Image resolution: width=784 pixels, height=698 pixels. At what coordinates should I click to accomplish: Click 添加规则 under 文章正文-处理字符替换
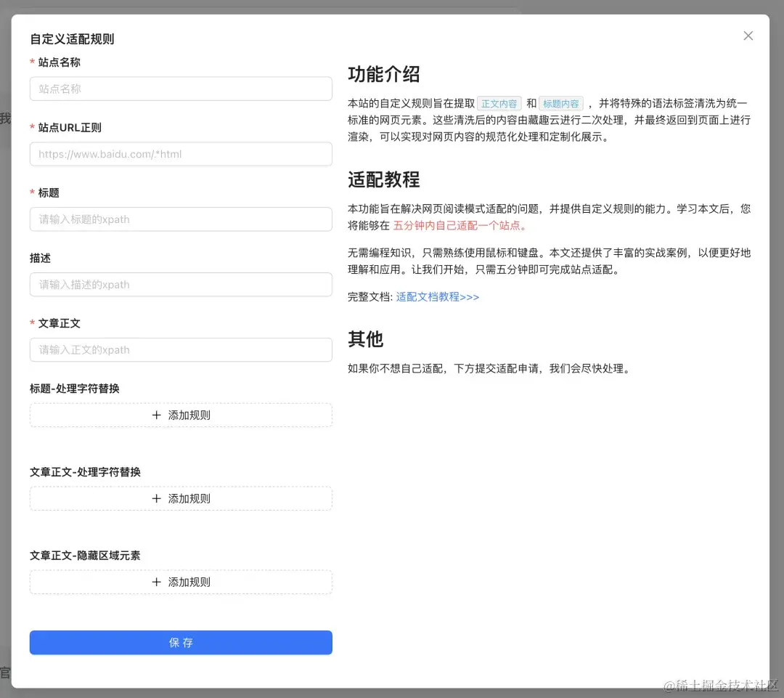[x=189, y=498]
